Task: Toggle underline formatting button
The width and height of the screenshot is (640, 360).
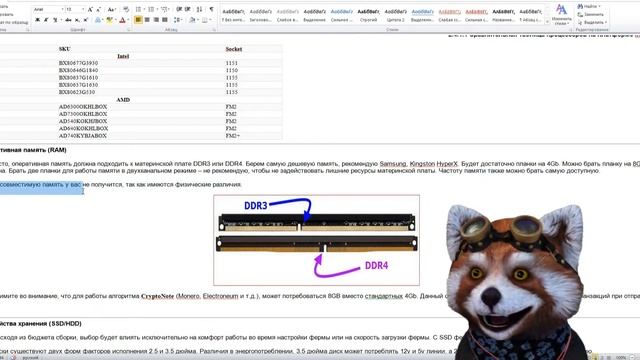Action: pos(55,20)
